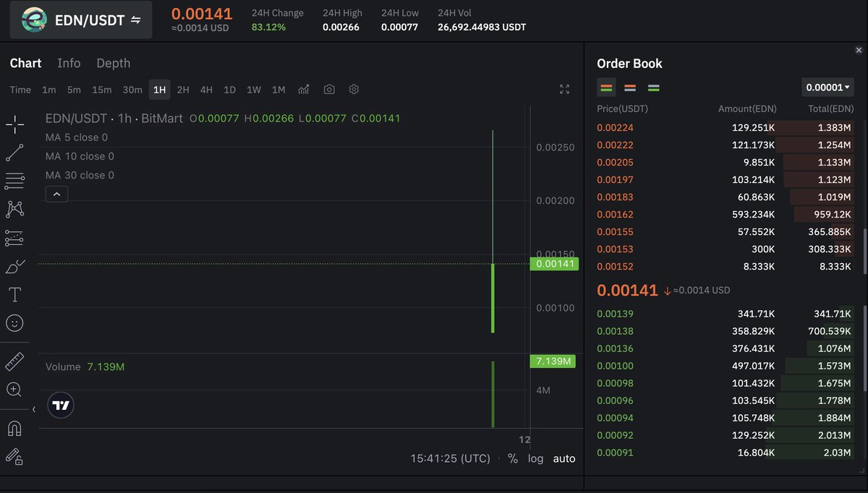The width and height of the screenshot is (868, 493).
Task: Select the 1W interval
Action: [x=254, y=90]
